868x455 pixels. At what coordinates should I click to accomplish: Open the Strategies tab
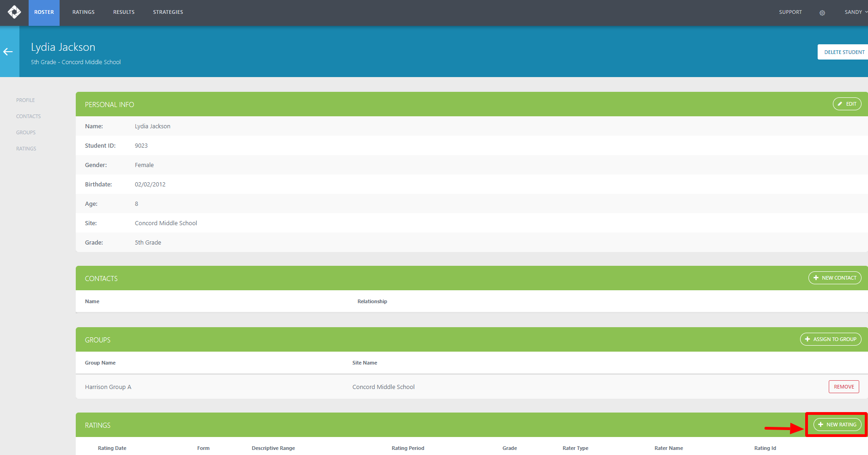[x=168, y=12]
